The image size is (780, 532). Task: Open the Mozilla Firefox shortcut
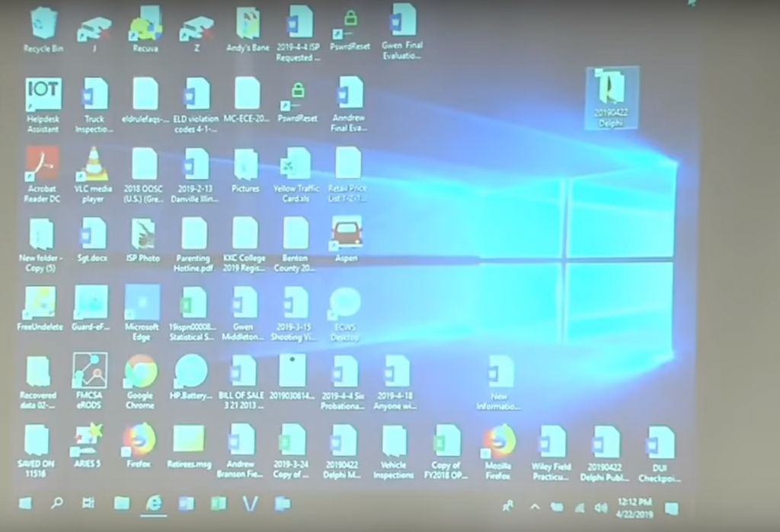click(499, 443)
